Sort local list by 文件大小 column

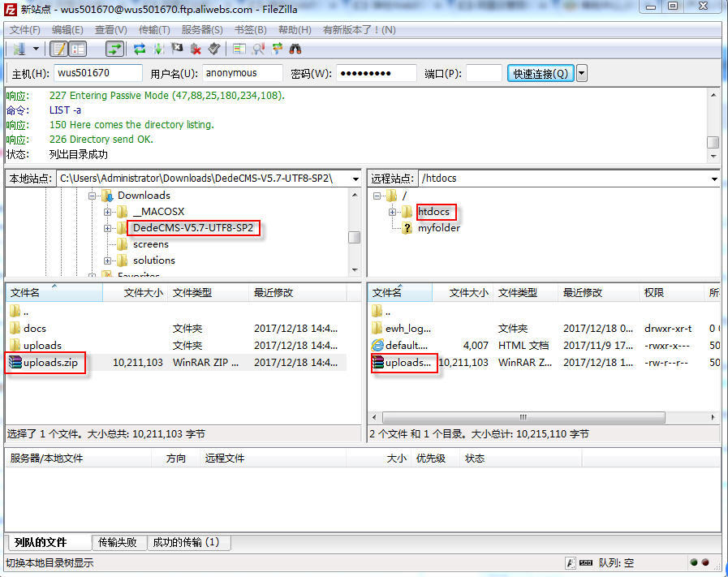point(135,293)
